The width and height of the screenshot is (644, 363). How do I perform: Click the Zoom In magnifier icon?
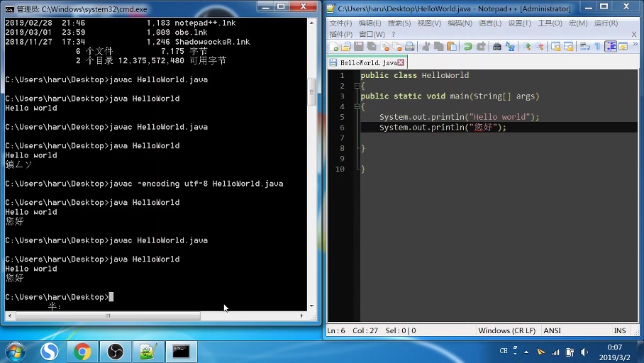[526, 46]
